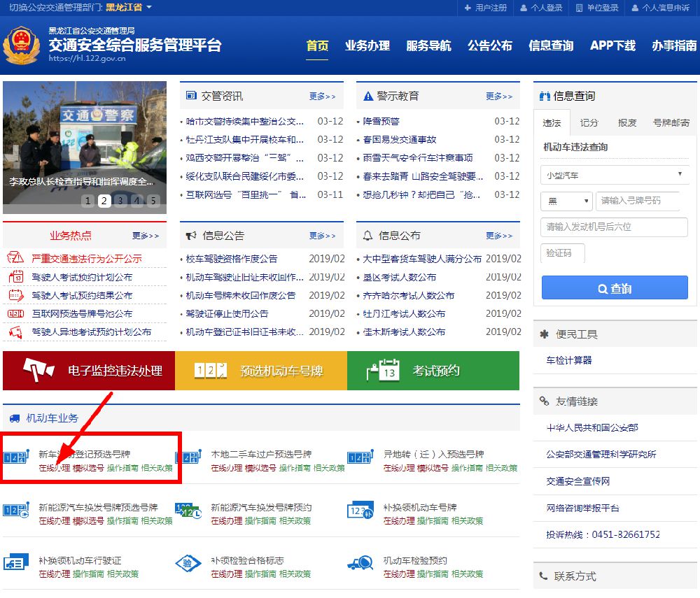Open the 黑 province prefix dropdown

click(566, 201)
